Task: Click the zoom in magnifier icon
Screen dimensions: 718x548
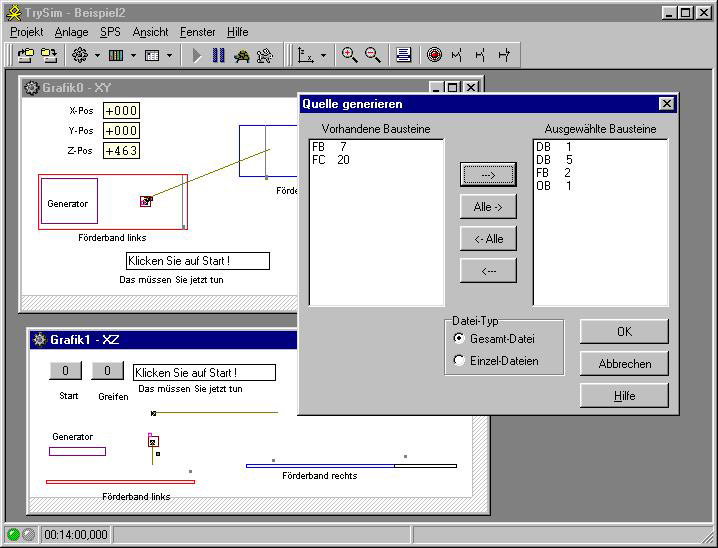Action: pyautogui.click(x=349, y=55)
